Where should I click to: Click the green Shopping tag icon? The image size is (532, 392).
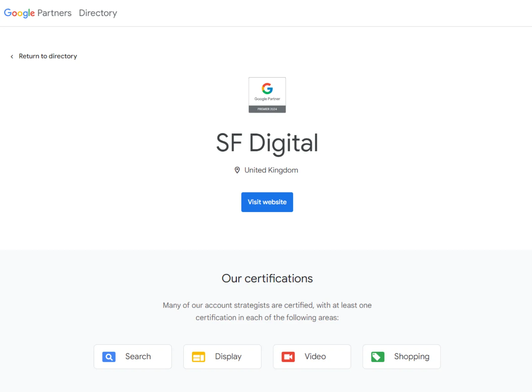point(378,357)
